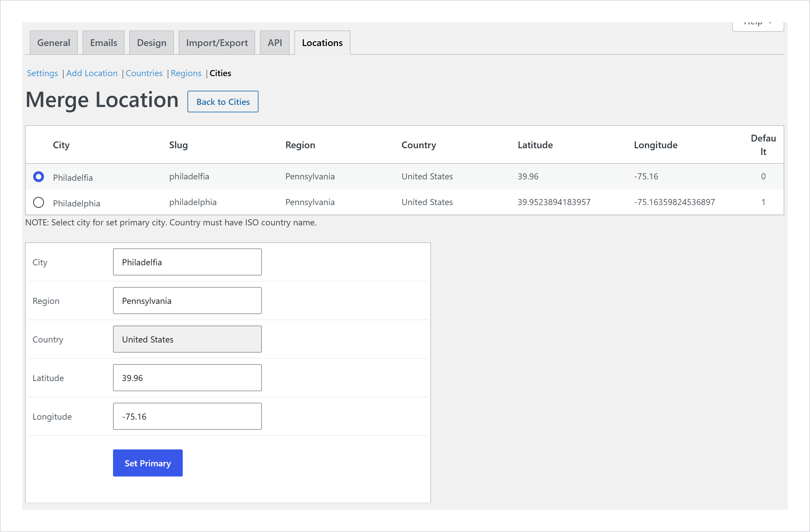Click the Country column header
810x532 pixels.
point(419,145)
